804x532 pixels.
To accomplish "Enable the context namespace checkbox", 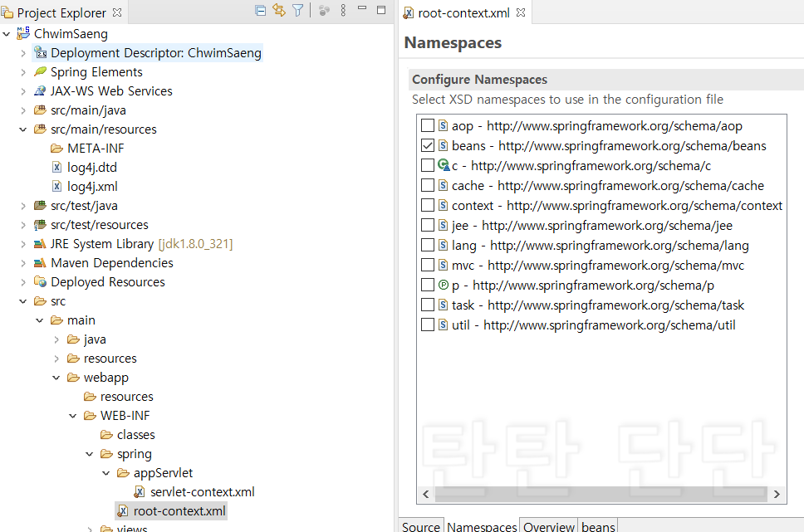I will [428, 205].
